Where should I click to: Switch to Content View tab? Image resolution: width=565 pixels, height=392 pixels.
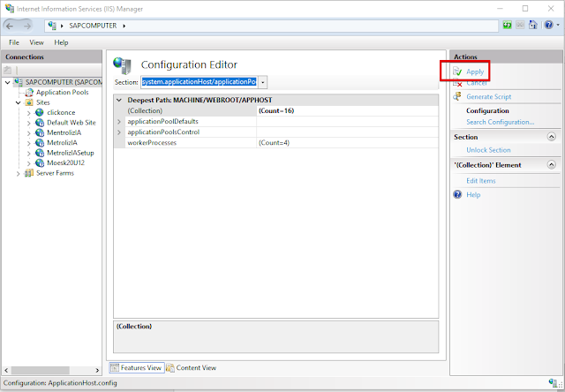pos(192,367)
